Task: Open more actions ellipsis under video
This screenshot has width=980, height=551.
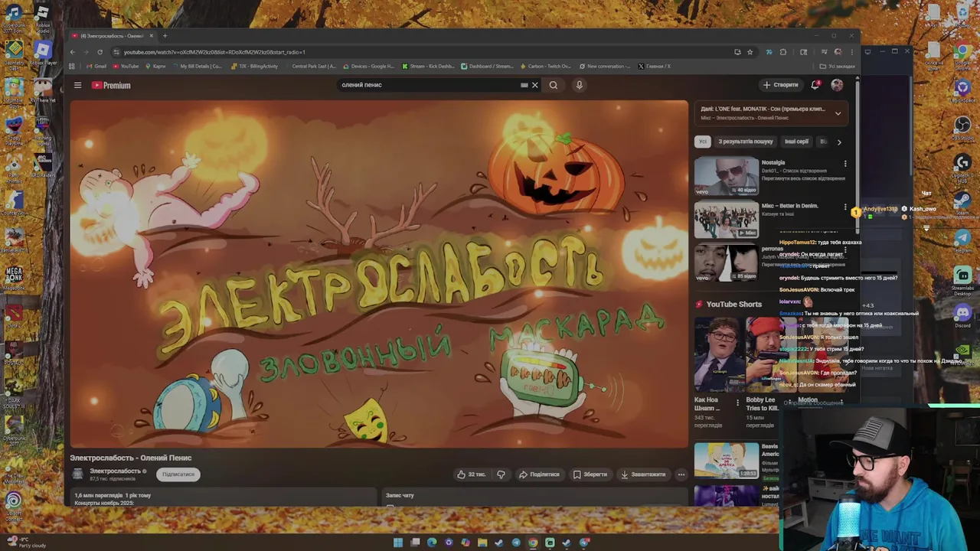Action: click(681, 474)
